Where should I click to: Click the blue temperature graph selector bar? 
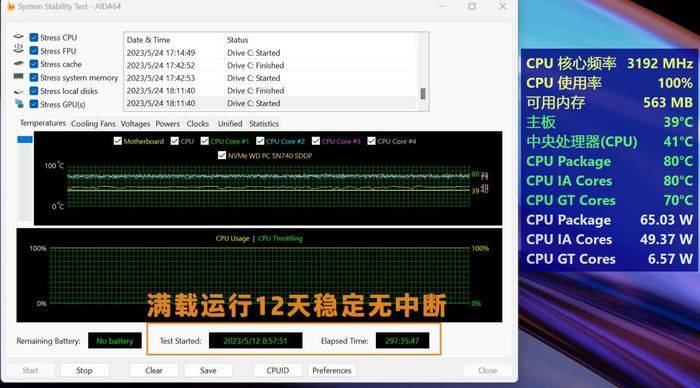25,140
